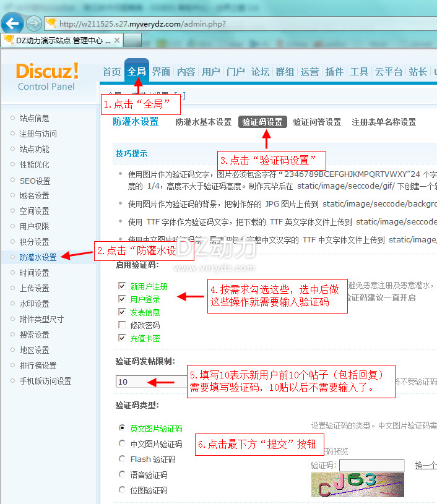
Task: Switch to 防灌水基本设置 tab
Action: pos(204,122)
